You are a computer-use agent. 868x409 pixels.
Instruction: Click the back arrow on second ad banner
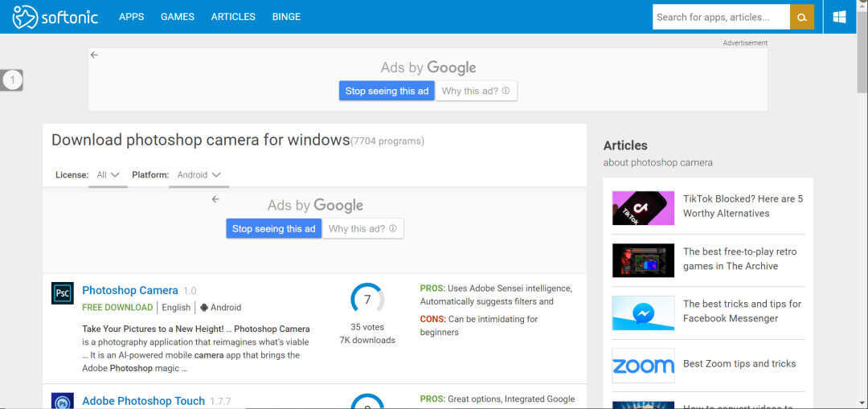pos(215,199)
